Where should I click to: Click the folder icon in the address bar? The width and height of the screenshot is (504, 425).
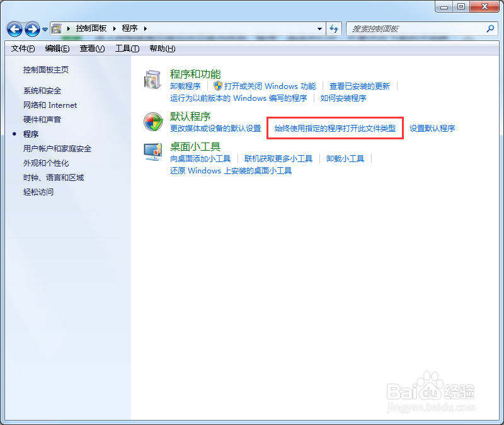click(57, 28)
